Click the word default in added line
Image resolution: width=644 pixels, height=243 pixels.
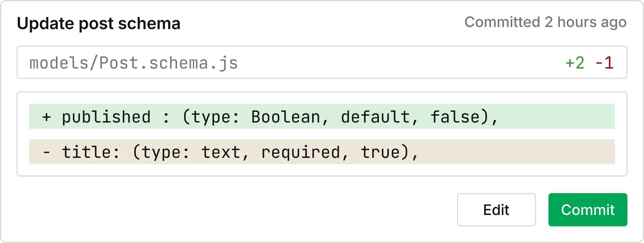(375, 117)
